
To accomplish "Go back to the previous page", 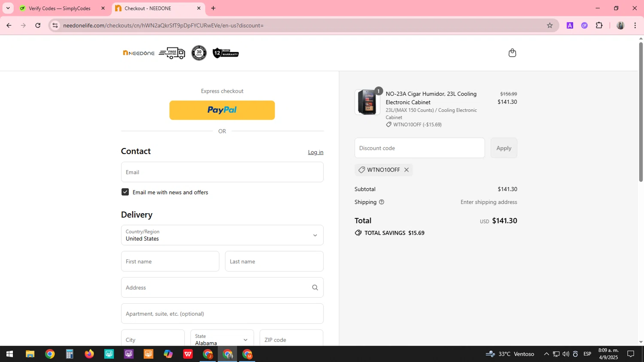I will point(9,25).
